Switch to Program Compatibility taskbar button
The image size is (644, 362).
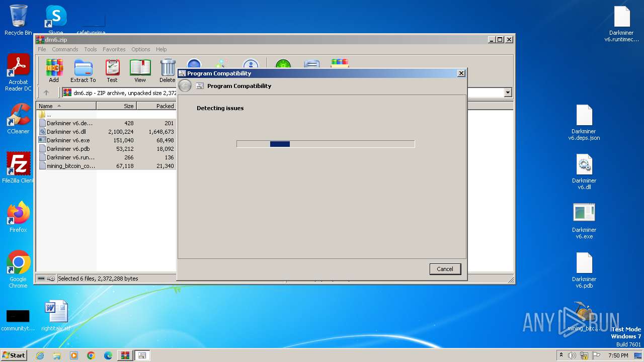(142, 355)
